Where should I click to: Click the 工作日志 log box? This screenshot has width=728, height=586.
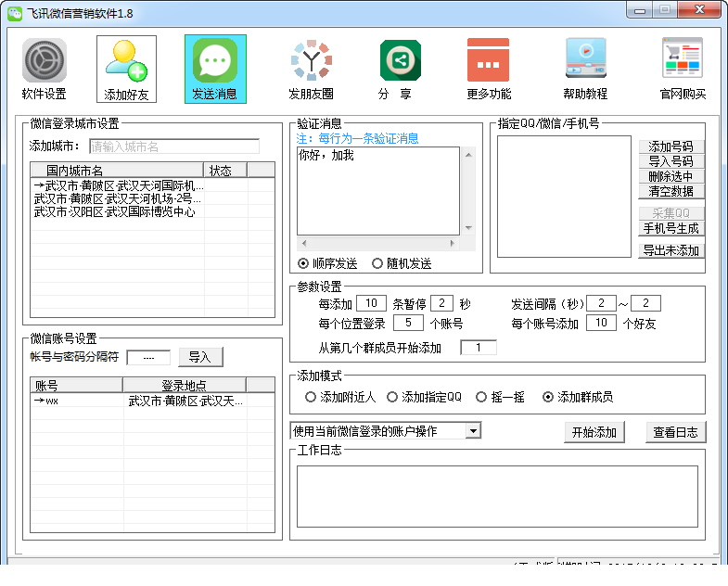pyautogui.click(x=497, y=497)
